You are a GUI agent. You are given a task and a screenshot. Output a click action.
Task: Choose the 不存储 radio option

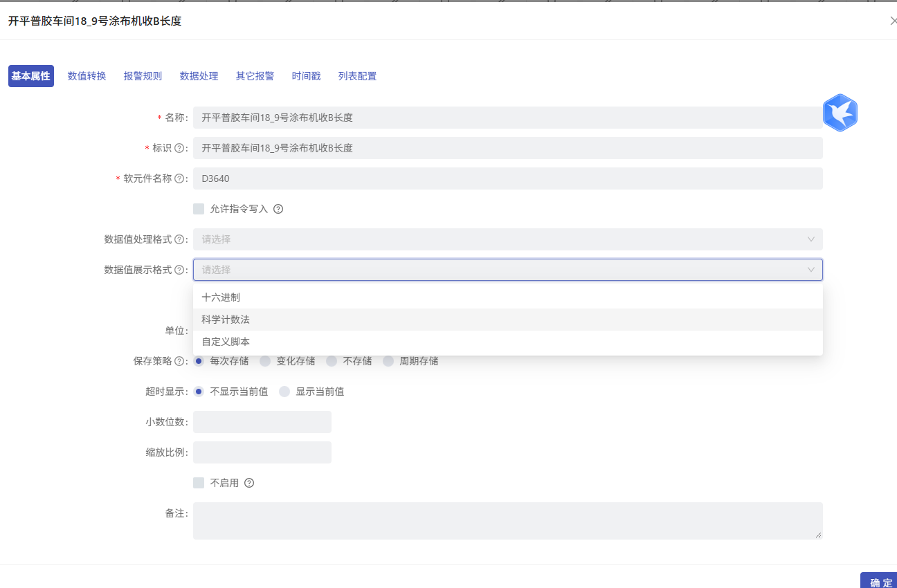point(332,361)
